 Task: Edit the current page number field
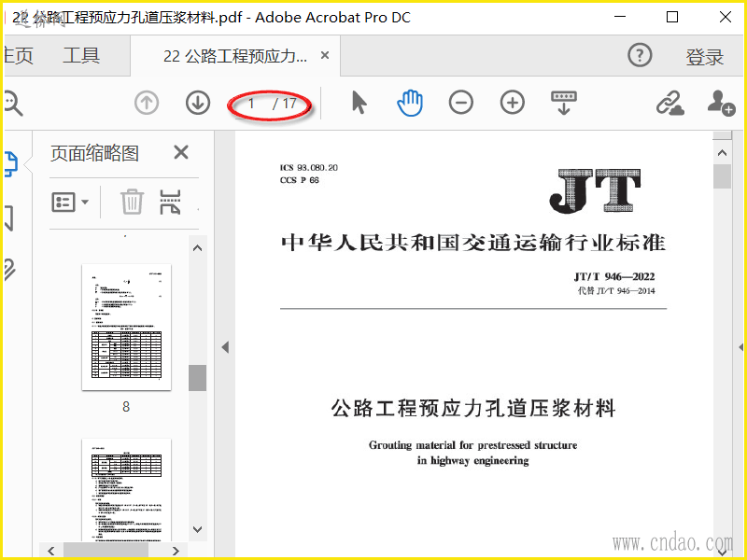pos(250,104)
